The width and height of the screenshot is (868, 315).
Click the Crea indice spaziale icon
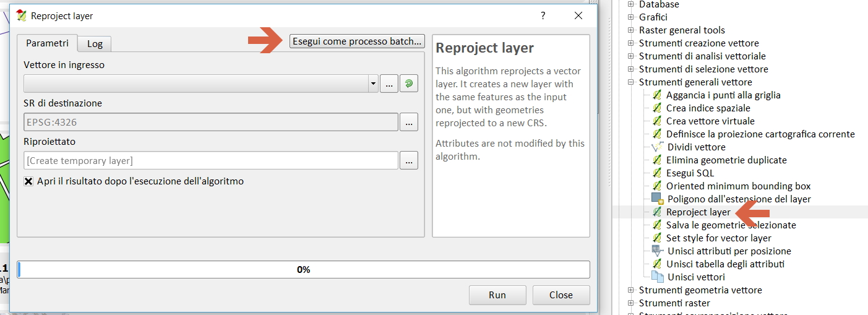pyautogui.click(x=657, y=108)
